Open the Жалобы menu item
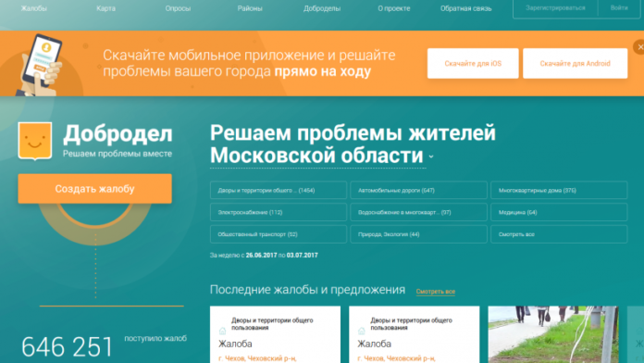The height and width of the screenshot is (363, 644). [x=34, y=8]
